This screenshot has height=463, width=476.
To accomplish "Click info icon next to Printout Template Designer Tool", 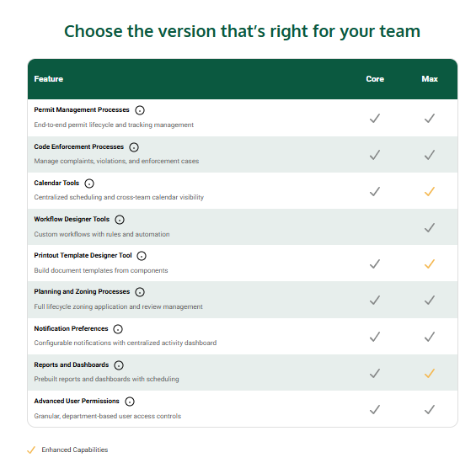I will tap(142, 256).
